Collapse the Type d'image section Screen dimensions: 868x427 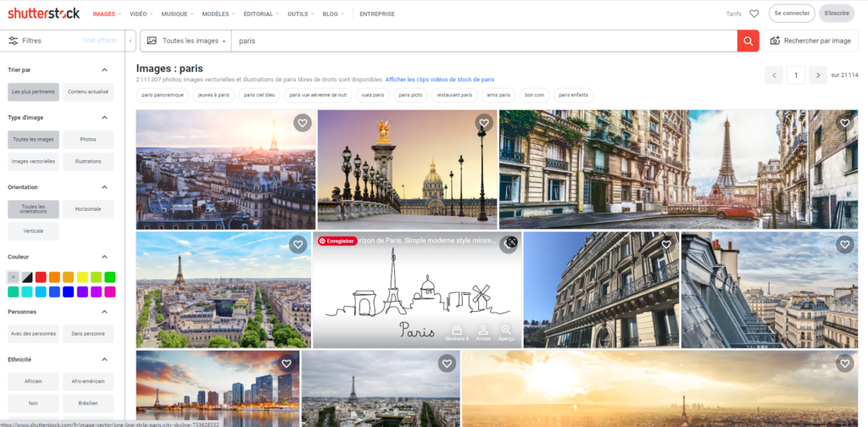pyautogui.click(x=104, y=117)
